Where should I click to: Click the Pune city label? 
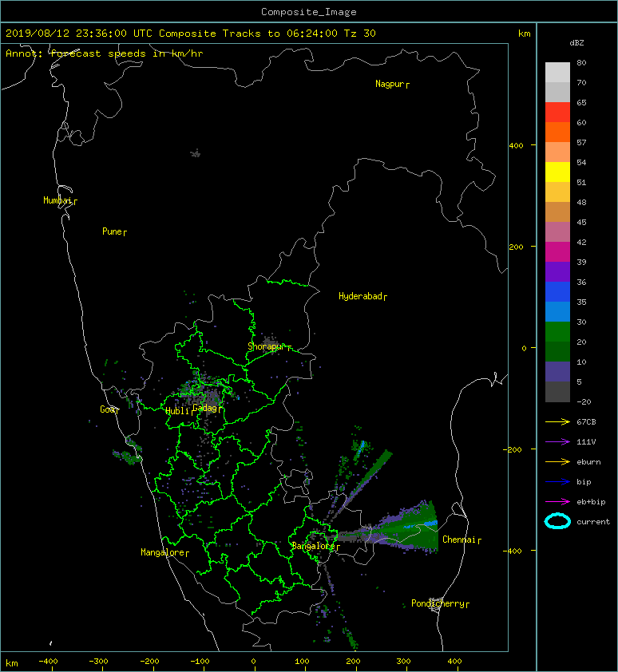tap(112, 231)
